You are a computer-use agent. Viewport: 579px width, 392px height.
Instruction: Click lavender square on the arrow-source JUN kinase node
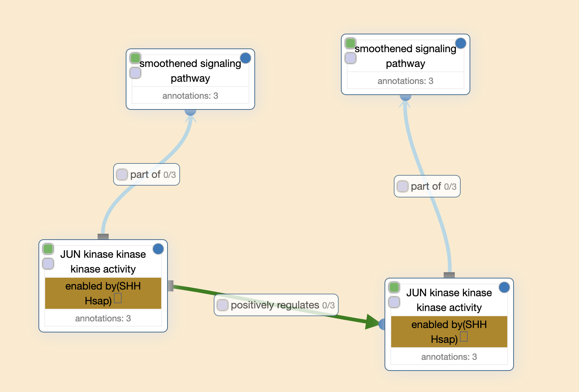(x=48, y=264)
